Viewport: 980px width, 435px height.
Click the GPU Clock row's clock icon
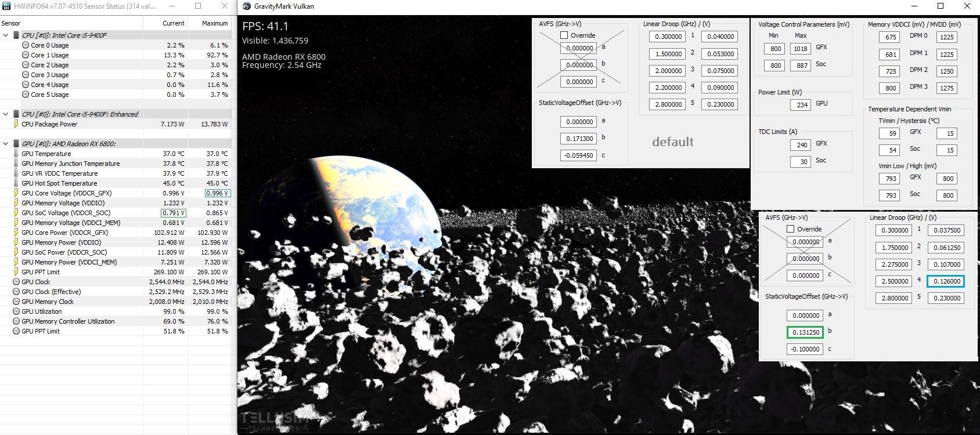click(x=16, y=282)
